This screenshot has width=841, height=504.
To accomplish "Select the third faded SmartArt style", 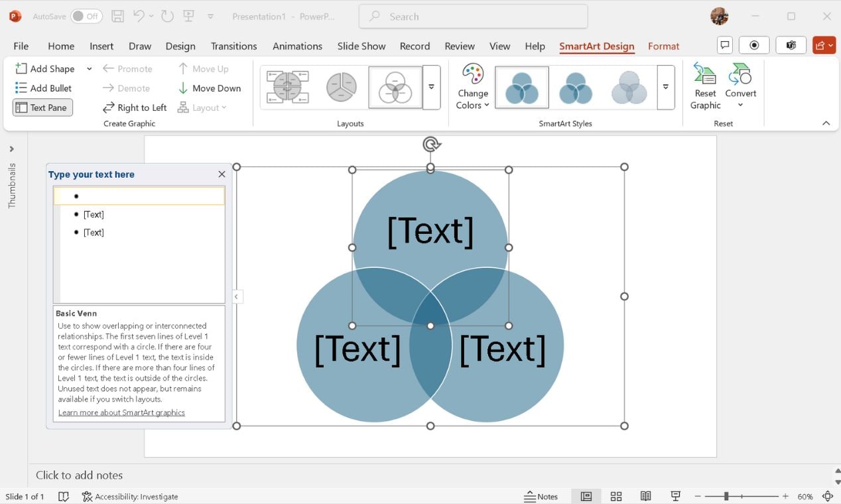I will click(x=629, y=87).
